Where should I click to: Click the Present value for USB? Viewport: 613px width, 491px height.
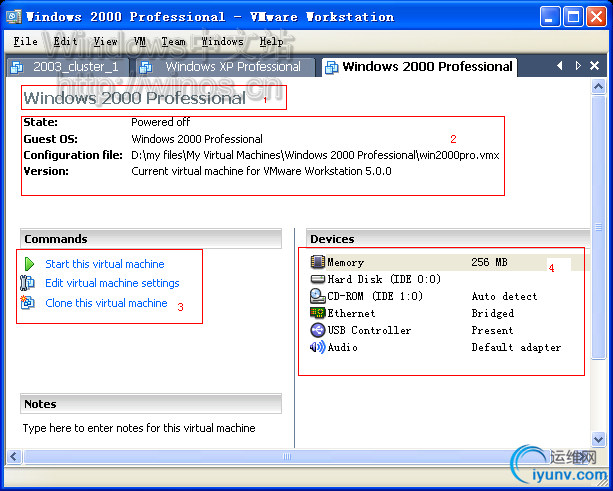point(492,330)
